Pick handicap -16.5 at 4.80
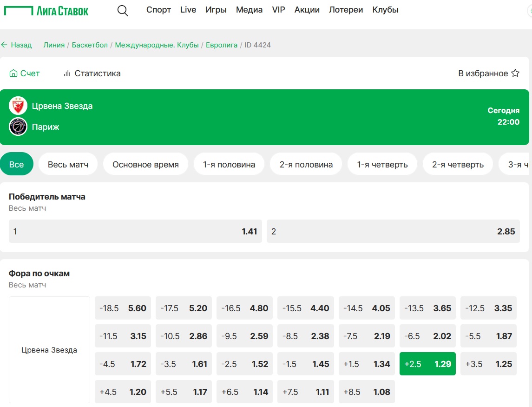This screenshot has height=407, width=532. coord(244,308)
